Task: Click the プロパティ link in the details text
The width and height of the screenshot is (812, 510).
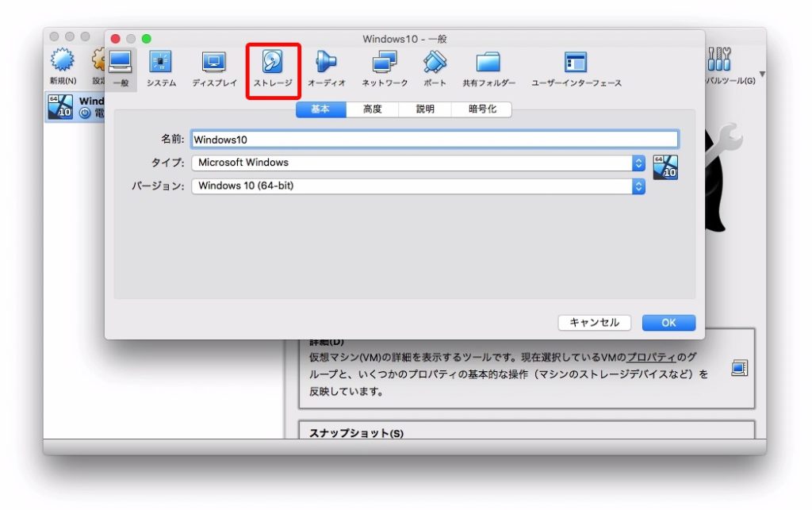Action: click(652, 357)
